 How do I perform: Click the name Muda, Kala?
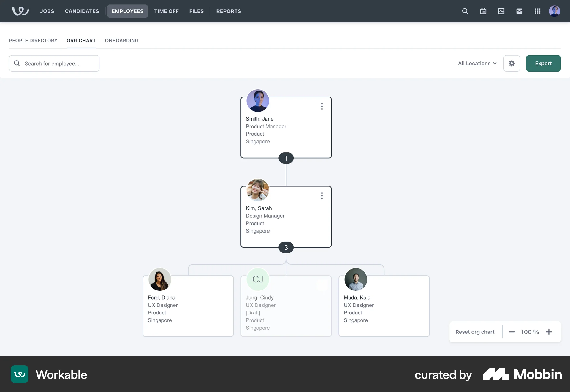click(x=357, y=298)
